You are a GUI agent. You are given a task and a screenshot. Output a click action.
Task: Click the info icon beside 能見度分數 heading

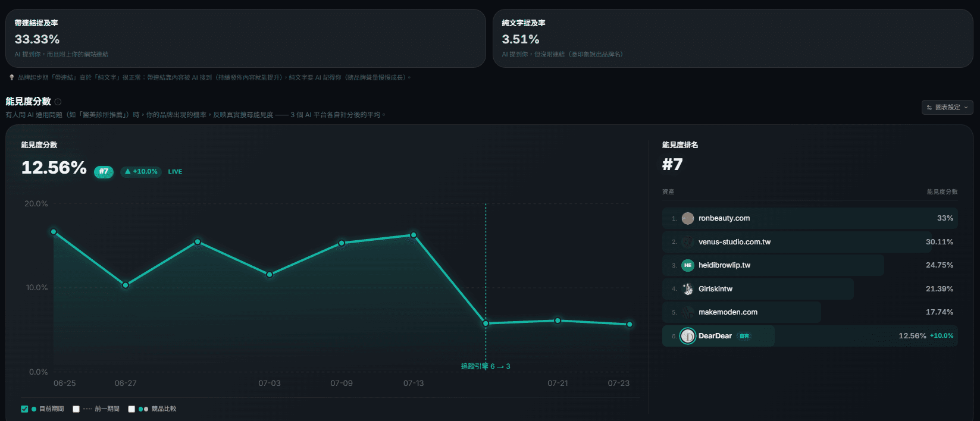coord(58,102)
